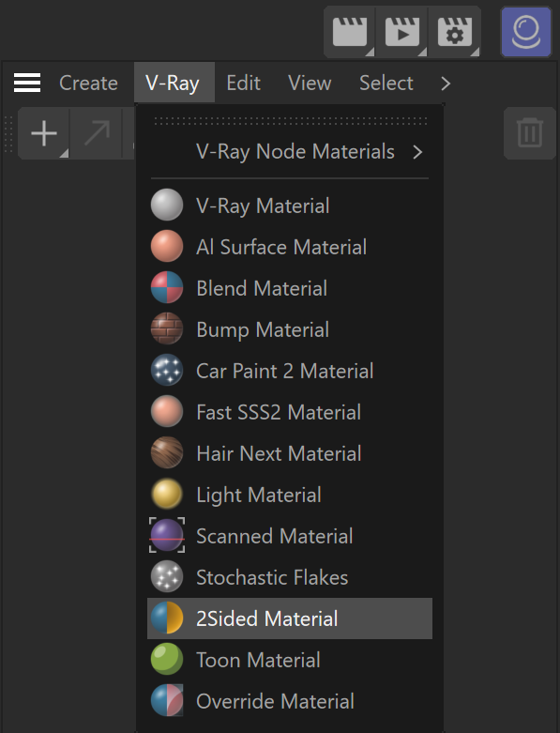
Task: Open the Edit menu
Action: pyautogui.click(x=243, y=84)
